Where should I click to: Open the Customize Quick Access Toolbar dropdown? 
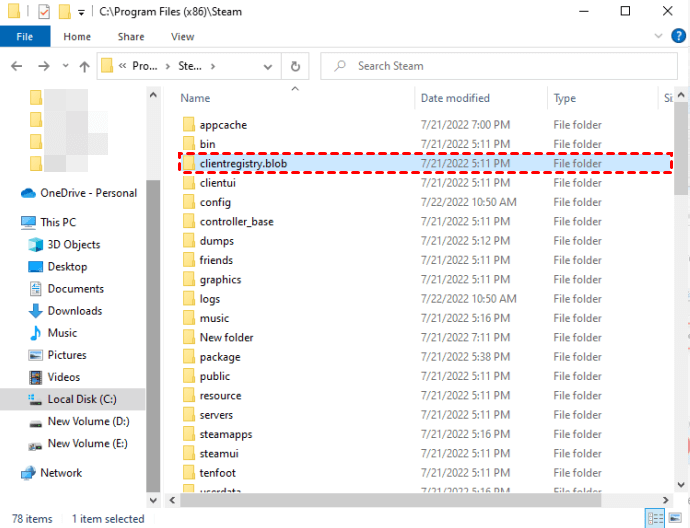tap(81, 12)
